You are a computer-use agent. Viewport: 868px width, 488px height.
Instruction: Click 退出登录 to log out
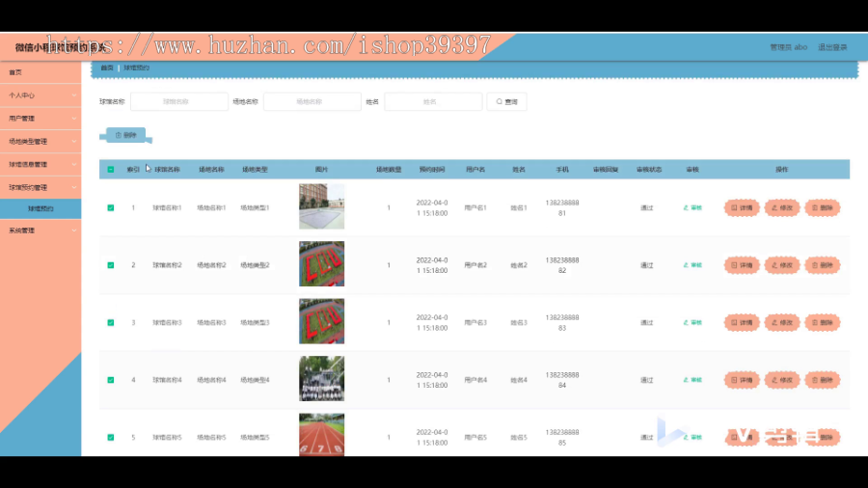pyautogui.click(x=832, y=47)
